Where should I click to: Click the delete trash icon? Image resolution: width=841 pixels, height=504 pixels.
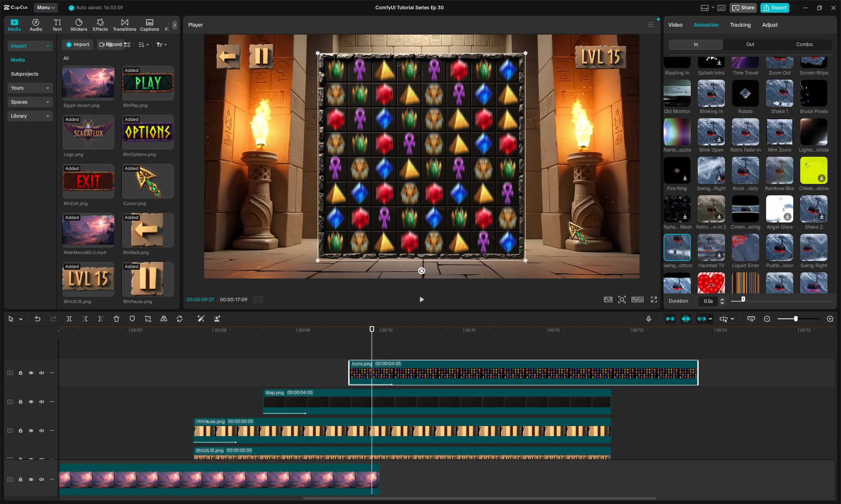[117, 319]
